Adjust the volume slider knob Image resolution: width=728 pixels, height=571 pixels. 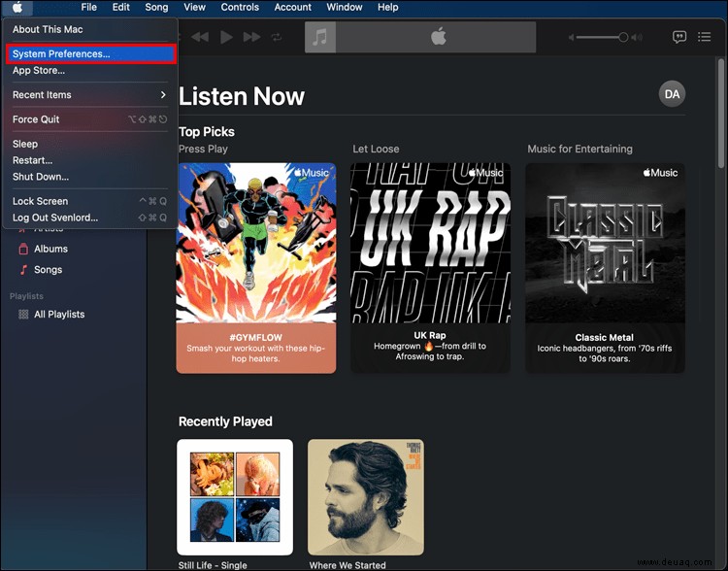click(x=623, y=37)
